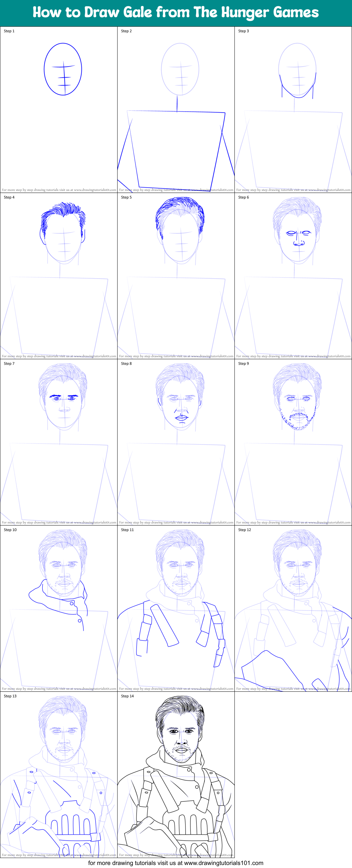
Task: Click the 'Step 5' label
Action: click(x=126, y=198)
